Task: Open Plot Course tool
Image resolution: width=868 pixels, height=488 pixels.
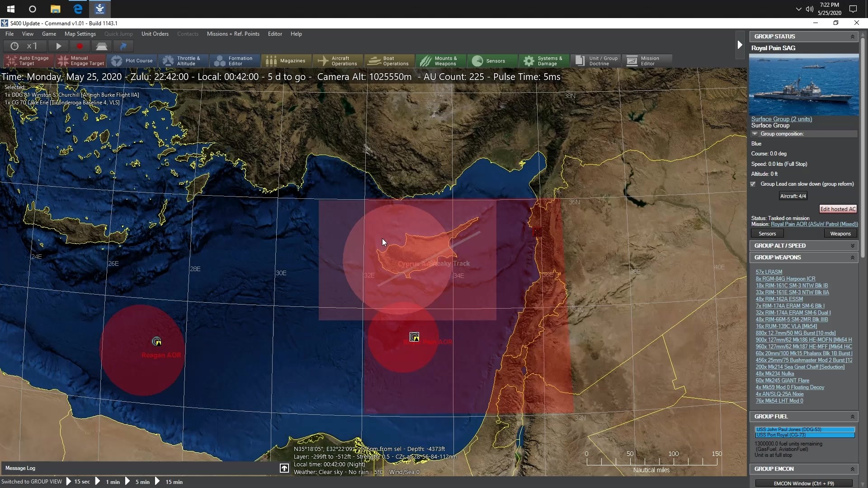Action: 132,61
